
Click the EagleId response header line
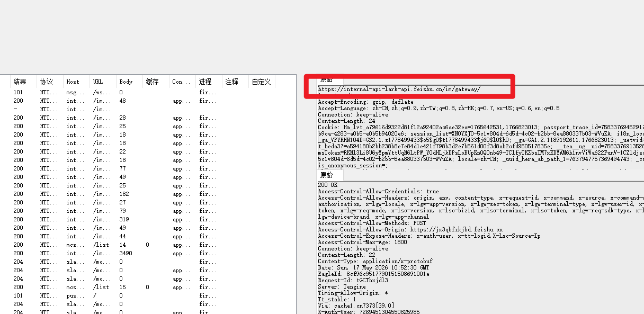coord(373,274)
